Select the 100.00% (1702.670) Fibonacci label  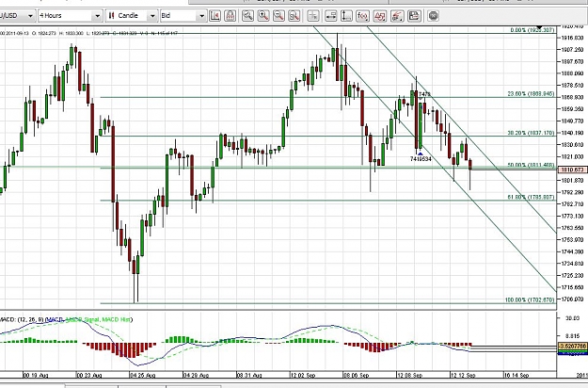(530, 299)
